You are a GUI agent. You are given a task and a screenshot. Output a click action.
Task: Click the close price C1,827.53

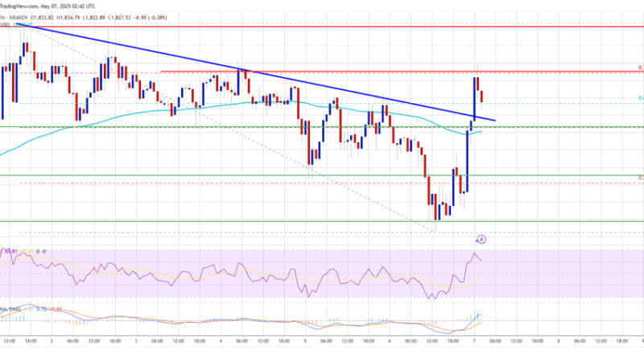tap(119, 18)
